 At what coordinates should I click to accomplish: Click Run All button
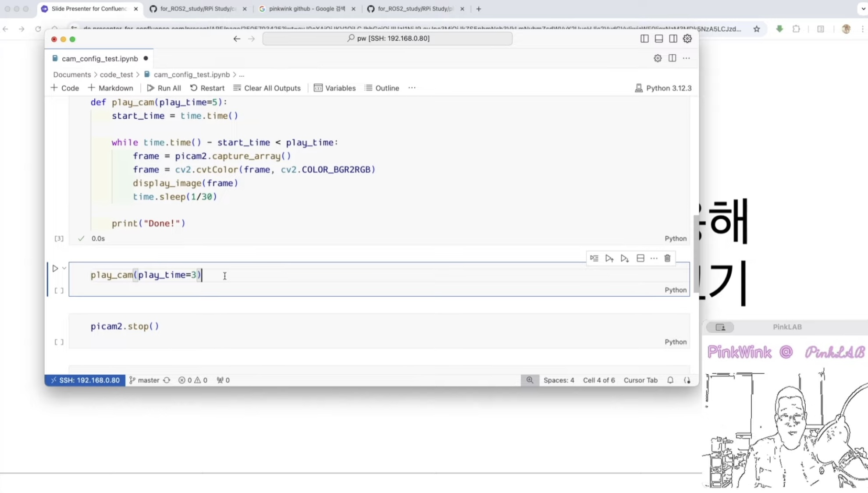(164, 88)
